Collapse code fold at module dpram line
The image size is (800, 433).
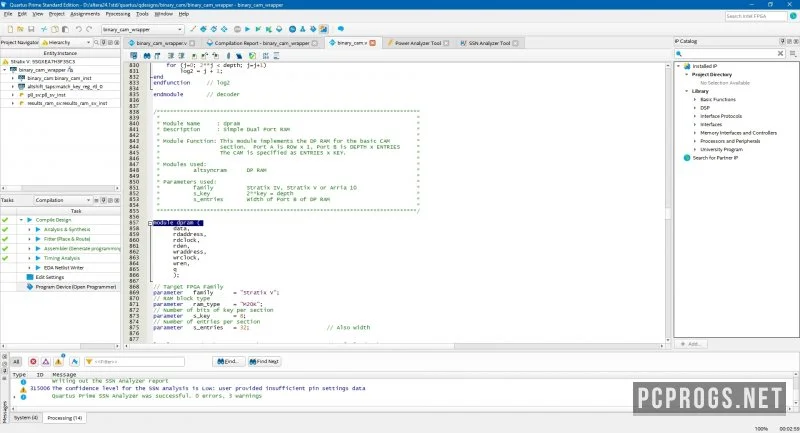(x=151, y=223)
